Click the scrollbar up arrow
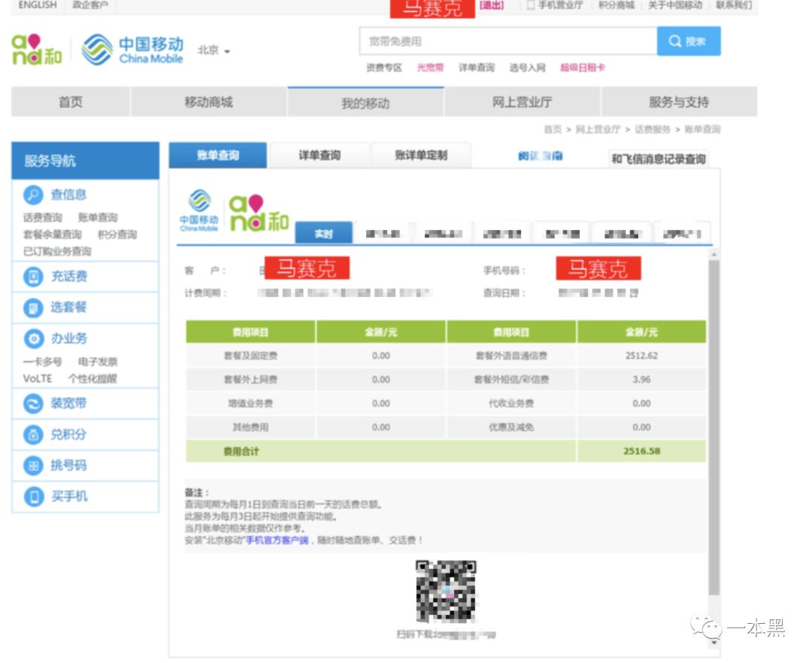The image size is (812, 663). [714, 255]
